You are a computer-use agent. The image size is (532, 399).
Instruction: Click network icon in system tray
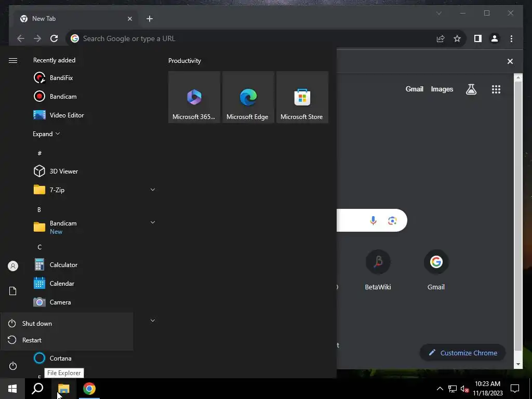tap(453, 389)
